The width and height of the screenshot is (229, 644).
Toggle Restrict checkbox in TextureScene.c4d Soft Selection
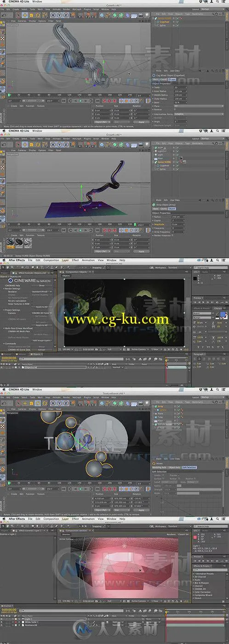(195, 478)
